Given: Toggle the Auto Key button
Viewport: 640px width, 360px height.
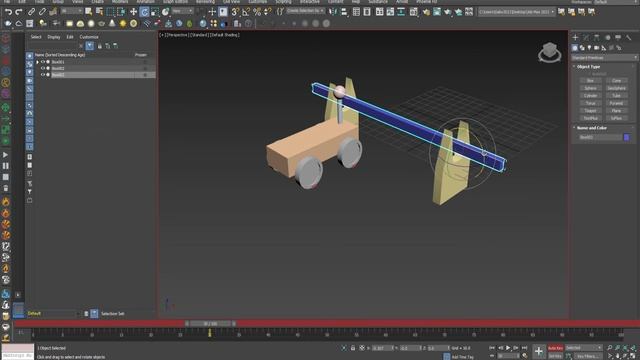Looking at the screenshot, I should click(x=555, y=348).
